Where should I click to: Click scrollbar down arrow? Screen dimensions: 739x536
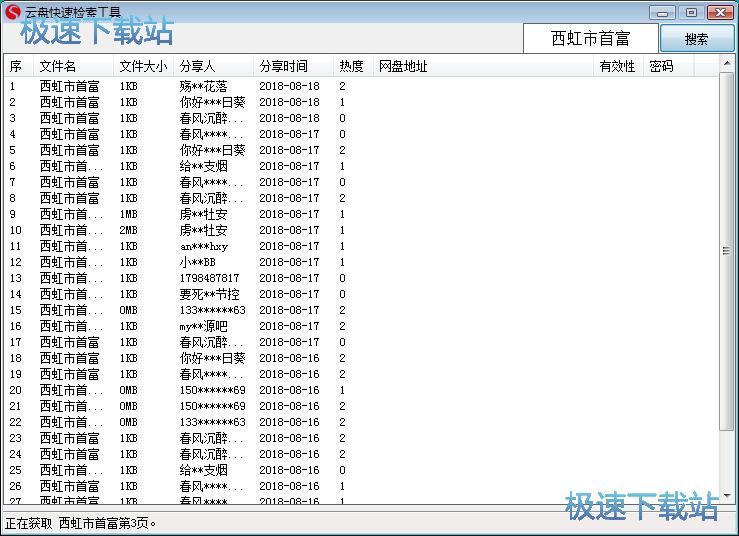coord(727,495)
